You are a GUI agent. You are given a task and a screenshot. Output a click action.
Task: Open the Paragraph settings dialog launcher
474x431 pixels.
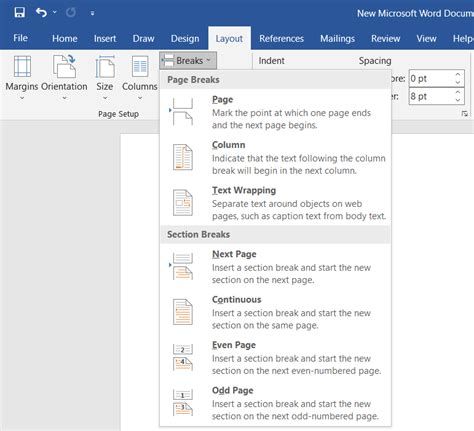[465, 114]
